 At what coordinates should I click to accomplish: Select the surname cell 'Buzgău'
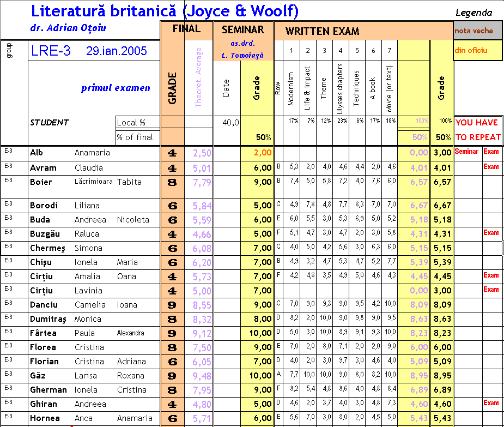45,234
